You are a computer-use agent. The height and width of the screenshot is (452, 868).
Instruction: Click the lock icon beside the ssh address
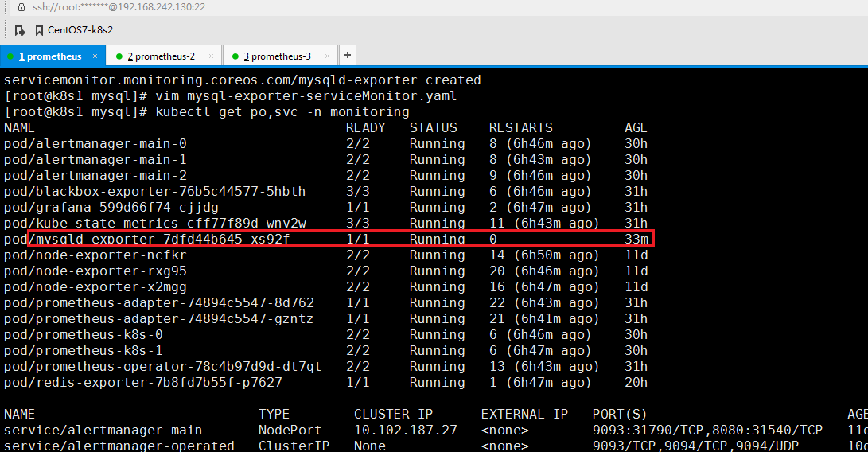click(21, 7)
